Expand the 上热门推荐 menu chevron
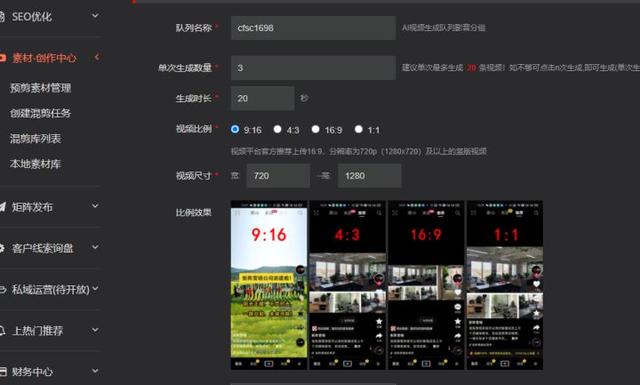 click(x=95, y=330)
